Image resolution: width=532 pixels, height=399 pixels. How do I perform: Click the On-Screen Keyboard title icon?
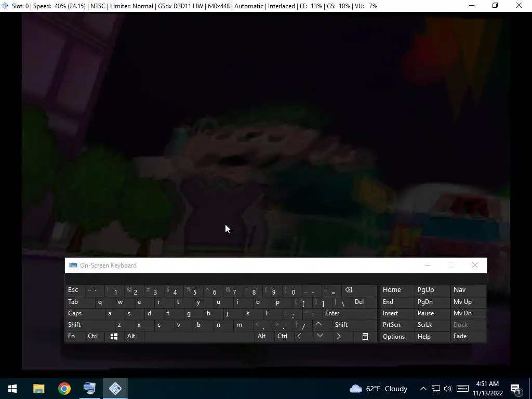pyautogui.click(x=73, y=265)
